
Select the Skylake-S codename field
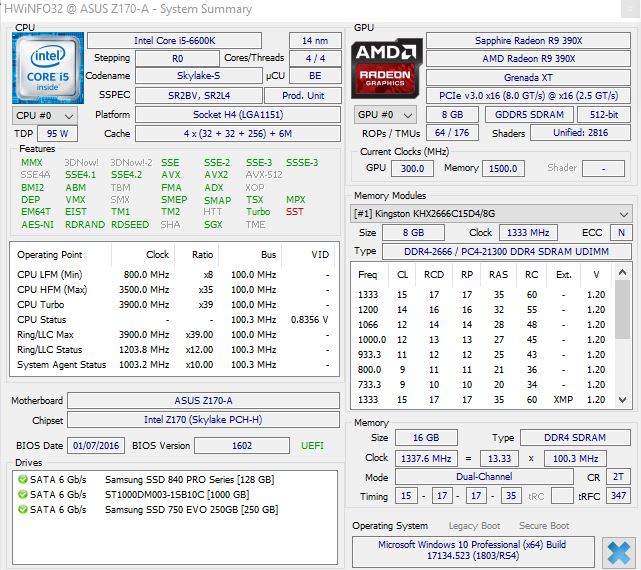(x=199, y=76)
